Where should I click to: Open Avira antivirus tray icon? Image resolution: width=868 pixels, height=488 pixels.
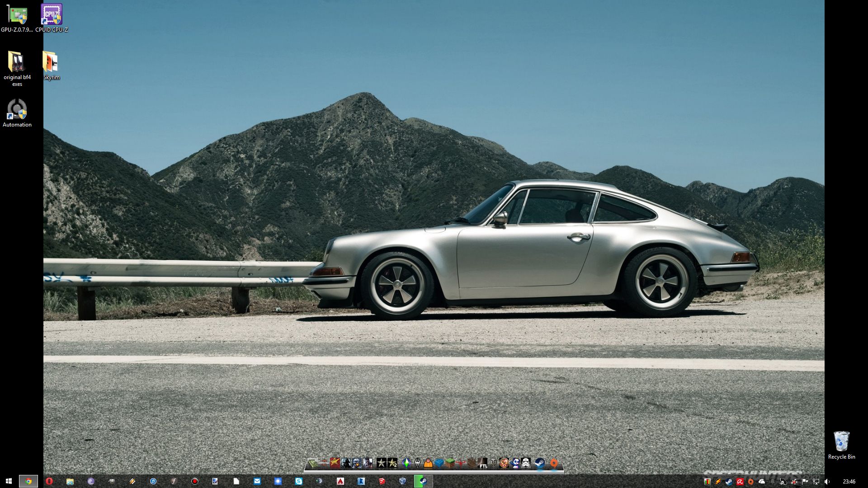click(x=740, y=481)
